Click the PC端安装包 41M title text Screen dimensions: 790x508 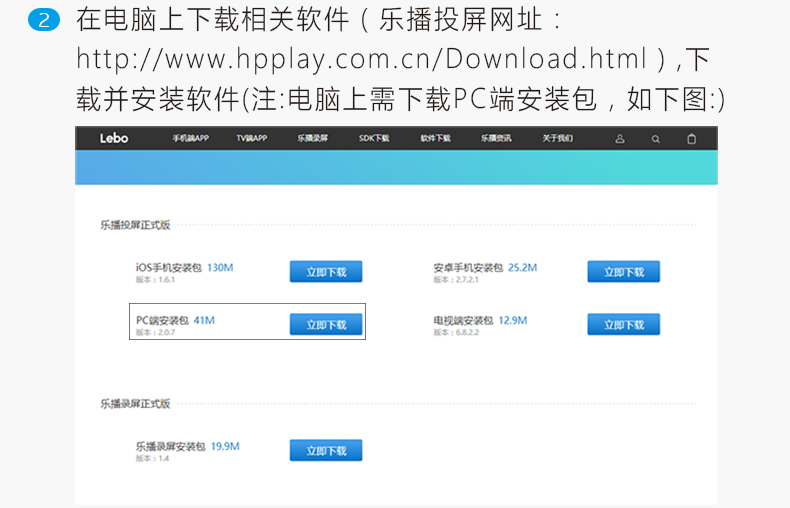175,321
